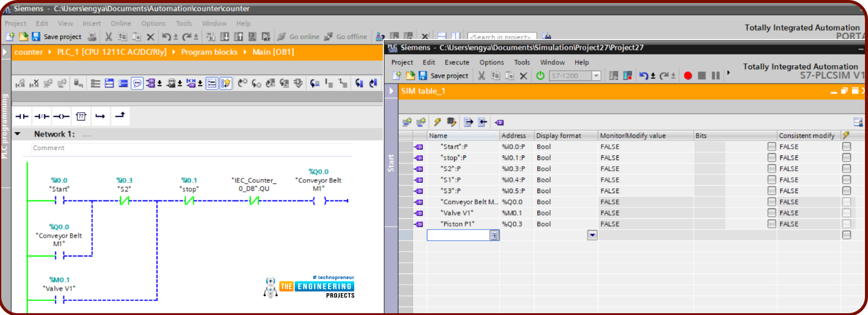
Task: Open the dropdown arrow in empty SIM table row
Action: point(592,235)
